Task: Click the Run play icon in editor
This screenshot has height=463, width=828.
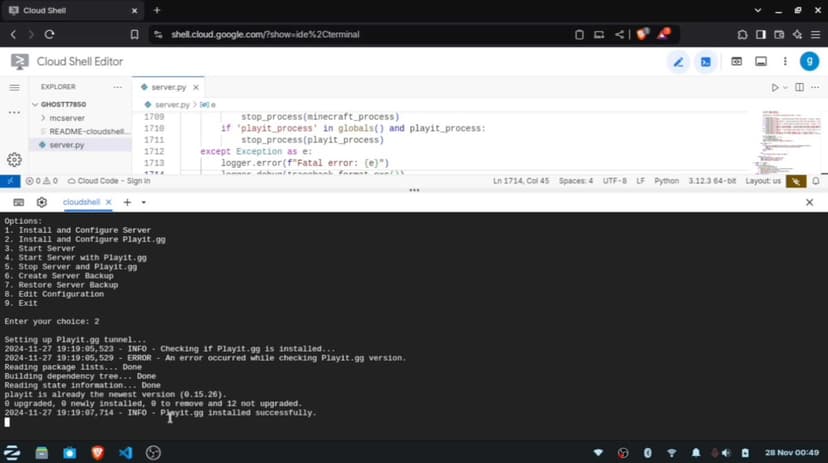Action: coord(774,88)
